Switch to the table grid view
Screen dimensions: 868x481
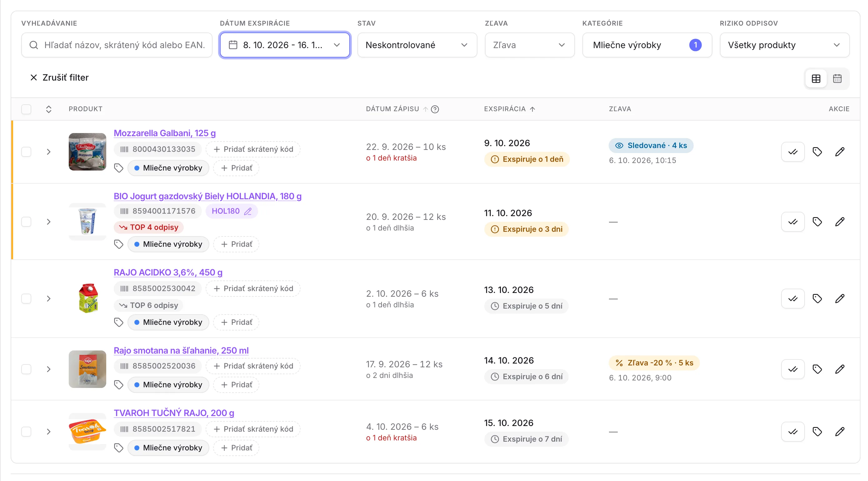(816, 78)
